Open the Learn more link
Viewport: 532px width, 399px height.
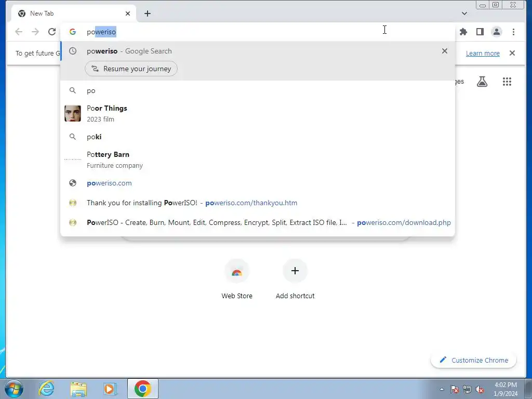click(x=483, y=54)
